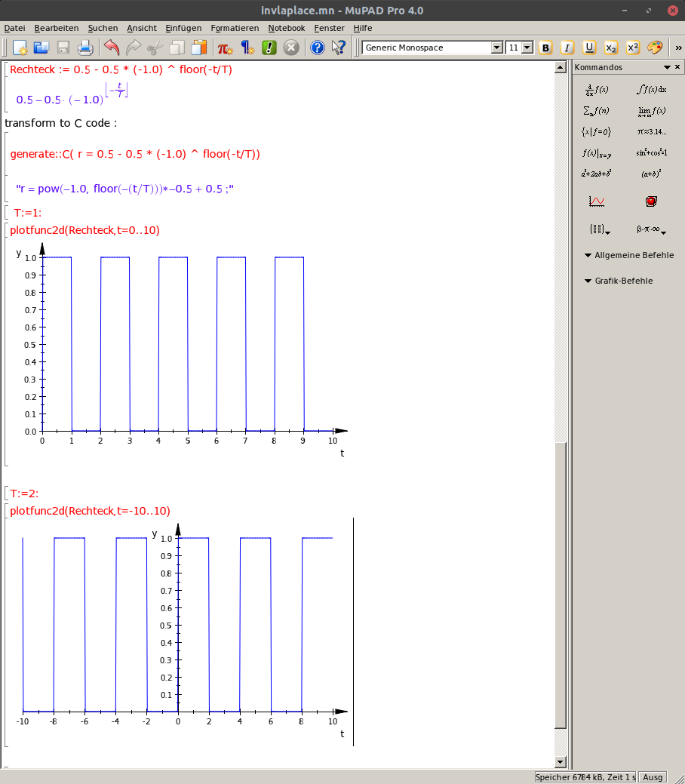Click the New notebook icon
Image resolution: width=685 pixels, height=784 pixels.
[20, 48]
